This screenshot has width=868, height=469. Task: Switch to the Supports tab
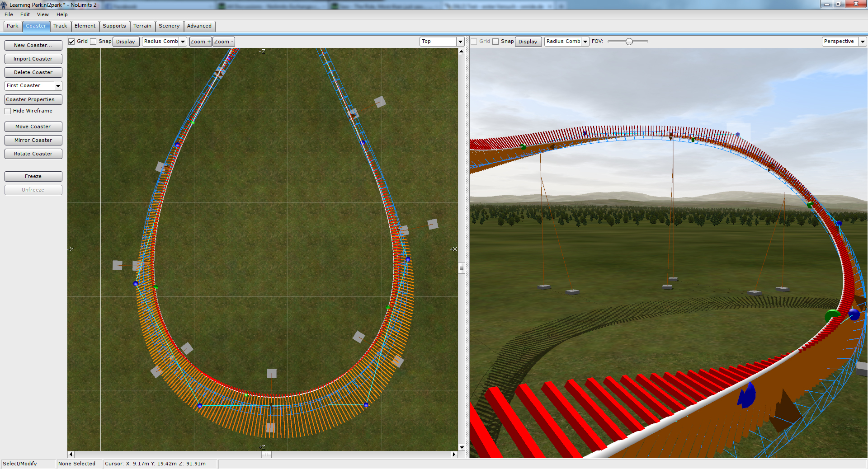pyautogui.click(x=114, y=26)
